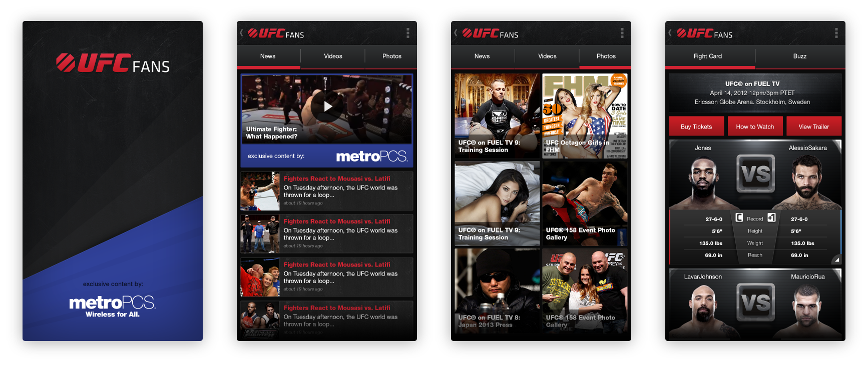Click 'AlessioSakara' fighter name label
Viewport: 868px width, 365px height.
tap(807, 148)
